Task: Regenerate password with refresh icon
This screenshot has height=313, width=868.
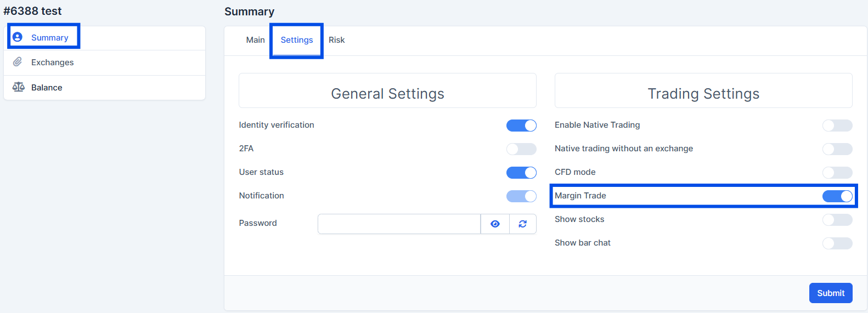Action: pyautogui.click(x=523, y=224)
